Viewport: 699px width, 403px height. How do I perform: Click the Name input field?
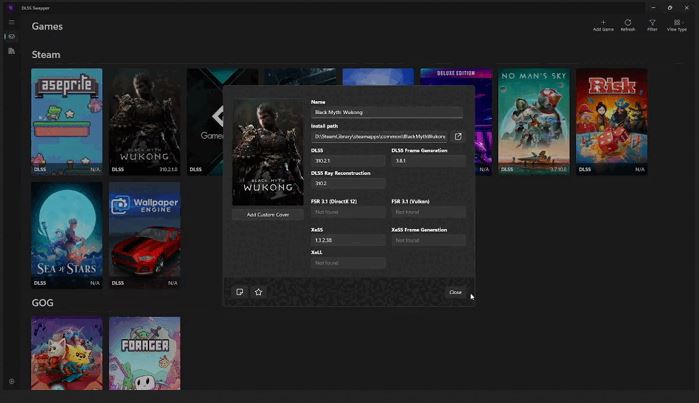(387, 112)
